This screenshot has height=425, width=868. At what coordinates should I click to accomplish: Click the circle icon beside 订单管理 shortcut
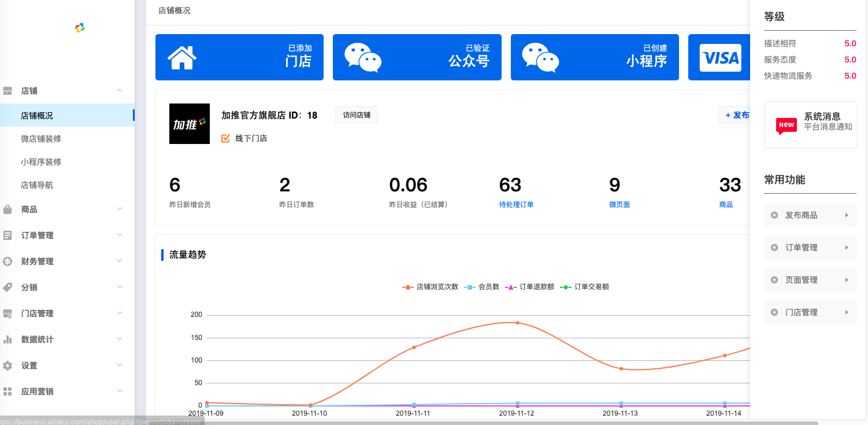coord(774,247)
